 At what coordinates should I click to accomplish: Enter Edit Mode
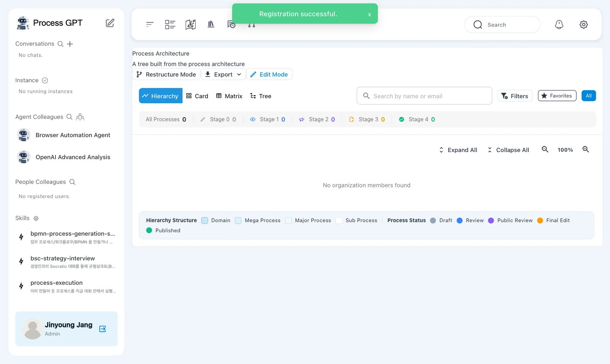tap(269, 75)
